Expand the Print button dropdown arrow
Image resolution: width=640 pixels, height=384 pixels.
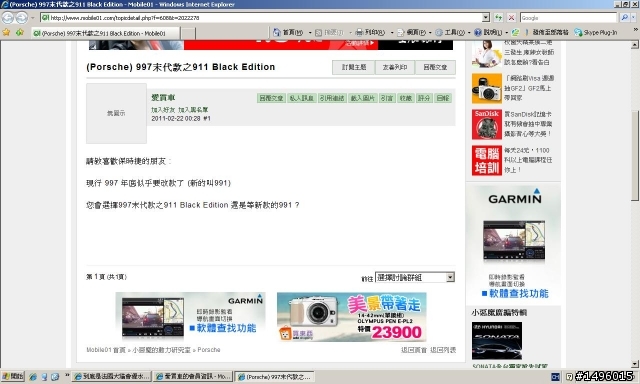click(x=392, y=33)
